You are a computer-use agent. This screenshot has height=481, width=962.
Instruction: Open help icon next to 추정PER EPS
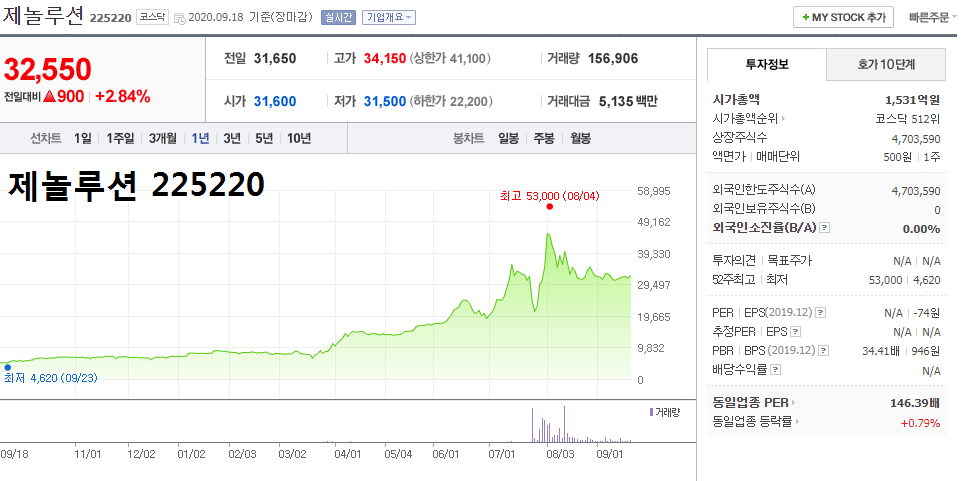click(796, 332)
